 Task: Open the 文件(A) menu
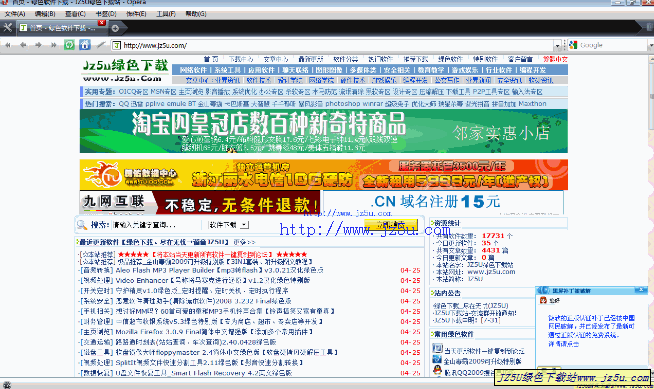(x=15, y=14)
